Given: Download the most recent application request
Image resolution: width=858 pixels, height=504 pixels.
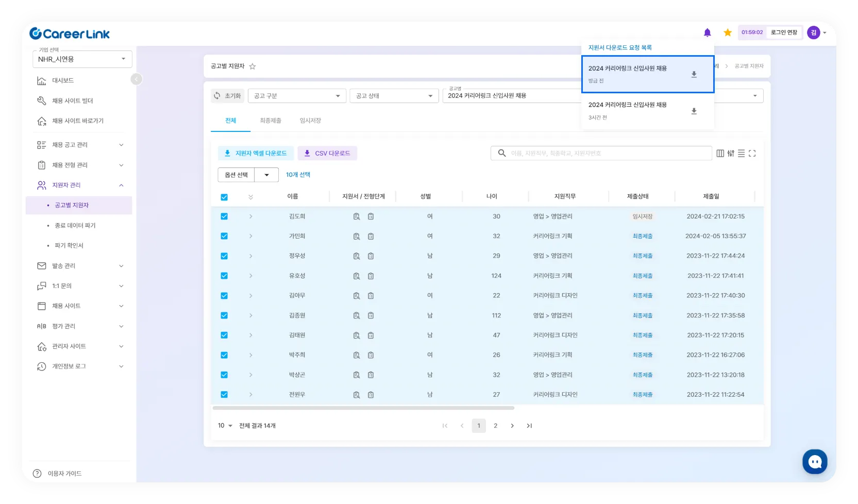Looking at the screenshot, I should pos(694,75).
